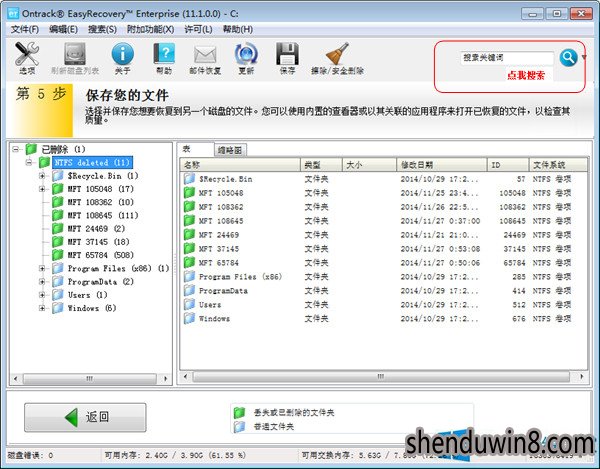Click the tree panel horizontal scrollbar thumb
The width and height of the screenshot is (600, 469).
(90, 379)
